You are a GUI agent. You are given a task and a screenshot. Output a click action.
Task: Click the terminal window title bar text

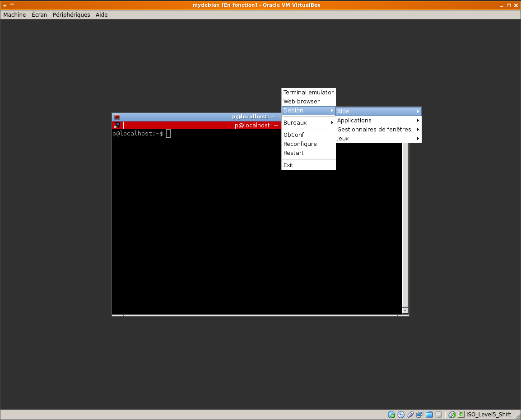click(x=253, y=117)
